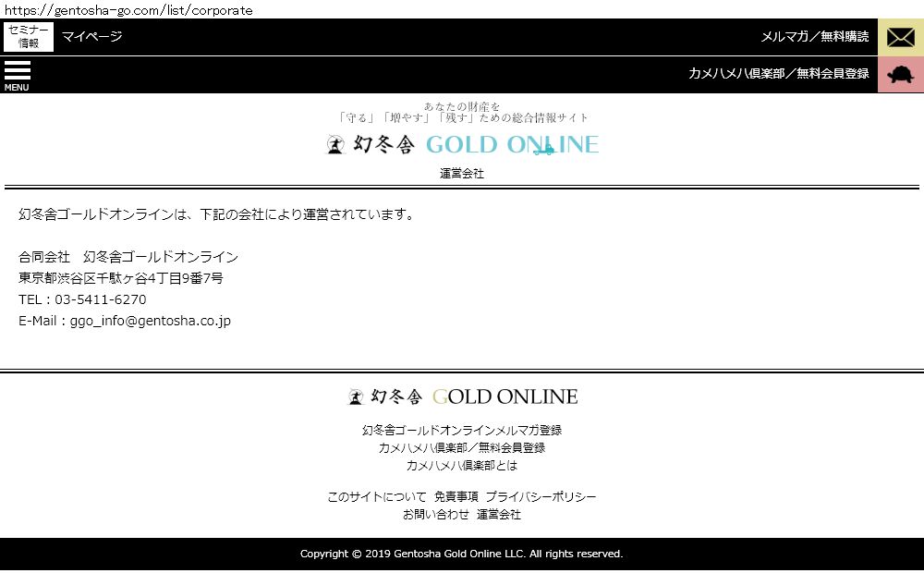Open footer 運営会社 link
This screenshot has width=924, height=573.
pyautogui.click(x=499, y=515)
